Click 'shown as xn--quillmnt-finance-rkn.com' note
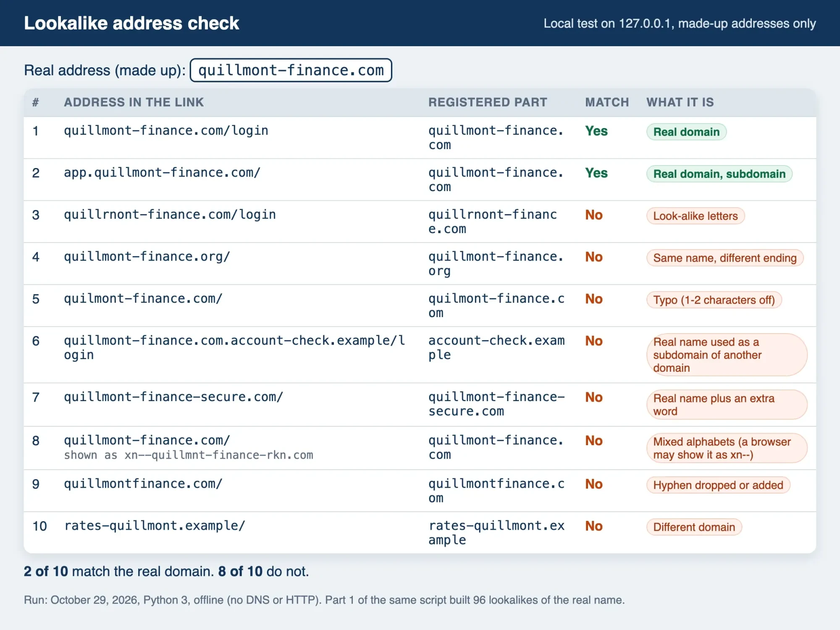 pos(189,455)
